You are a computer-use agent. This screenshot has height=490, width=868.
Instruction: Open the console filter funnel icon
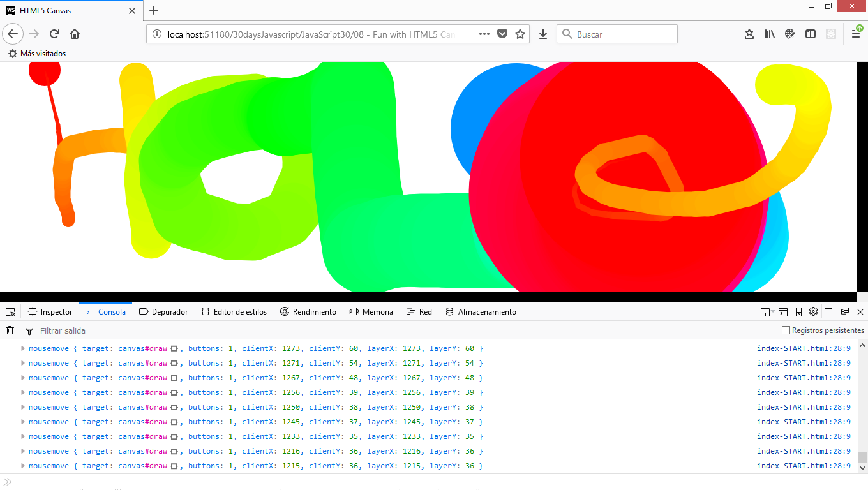click(x=29, y=330)
